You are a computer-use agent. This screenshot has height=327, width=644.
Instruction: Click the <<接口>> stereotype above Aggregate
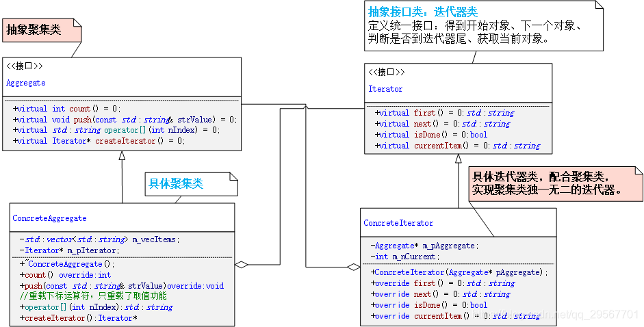click(x=24, y=66)
